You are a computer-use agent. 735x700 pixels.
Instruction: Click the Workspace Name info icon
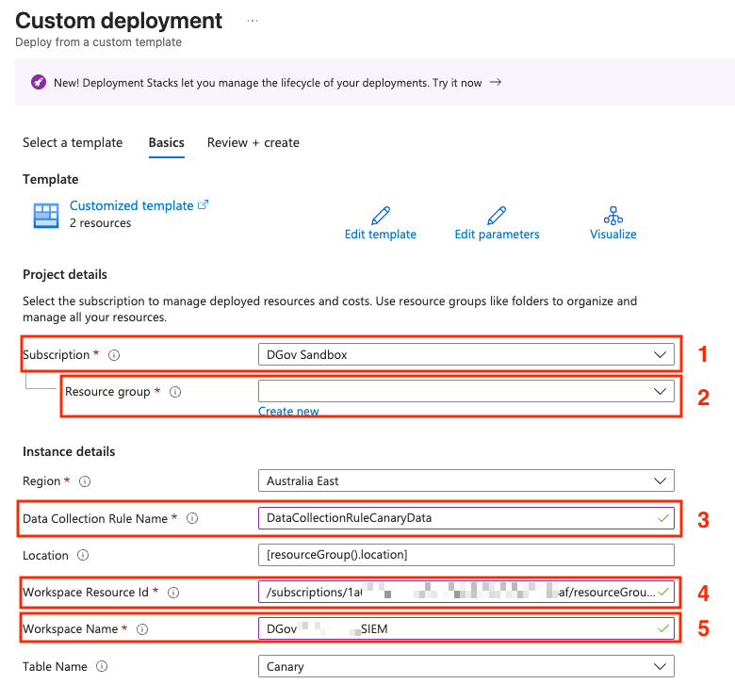(x=142, y=629)
